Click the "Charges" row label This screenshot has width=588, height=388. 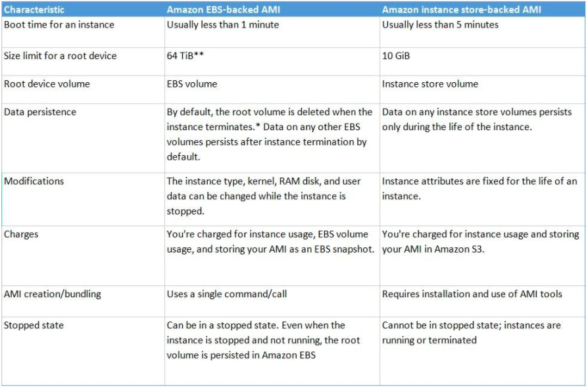(x=21, y=234)
